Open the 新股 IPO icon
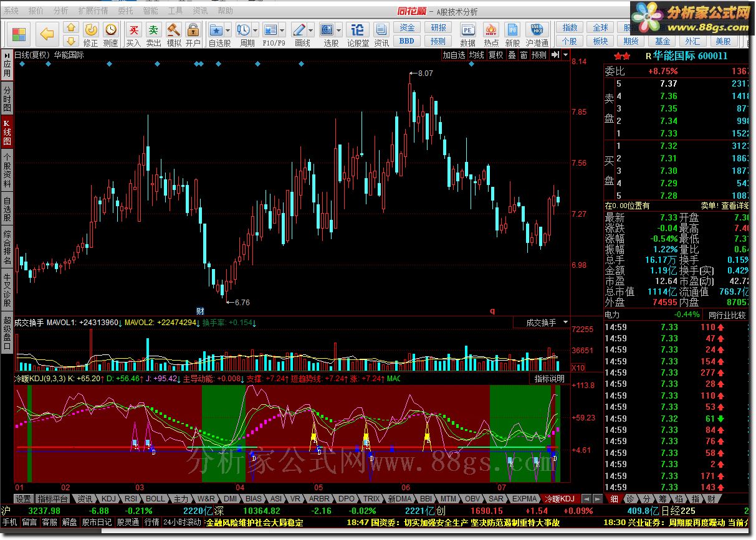This screenshot has width=756, height=540. click(x=512, y=34)
